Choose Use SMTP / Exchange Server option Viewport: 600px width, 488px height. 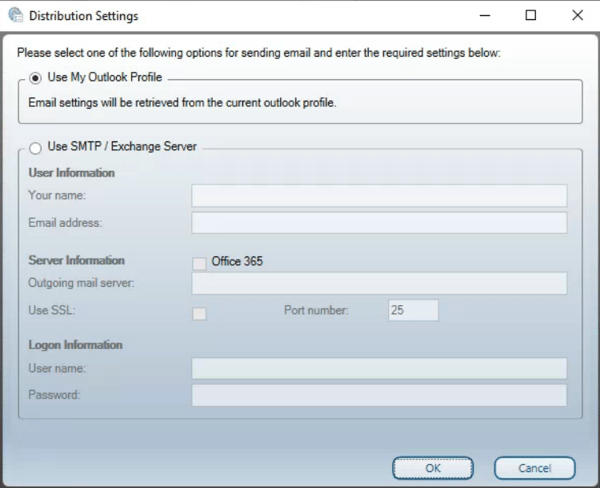(x=36, y=147)
